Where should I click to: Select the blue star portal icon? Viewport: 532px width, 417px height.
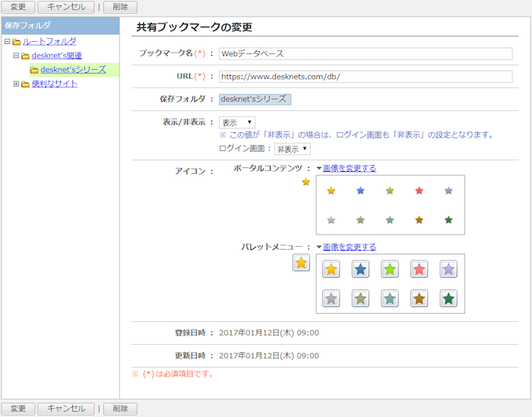click(x=360, y=191)
